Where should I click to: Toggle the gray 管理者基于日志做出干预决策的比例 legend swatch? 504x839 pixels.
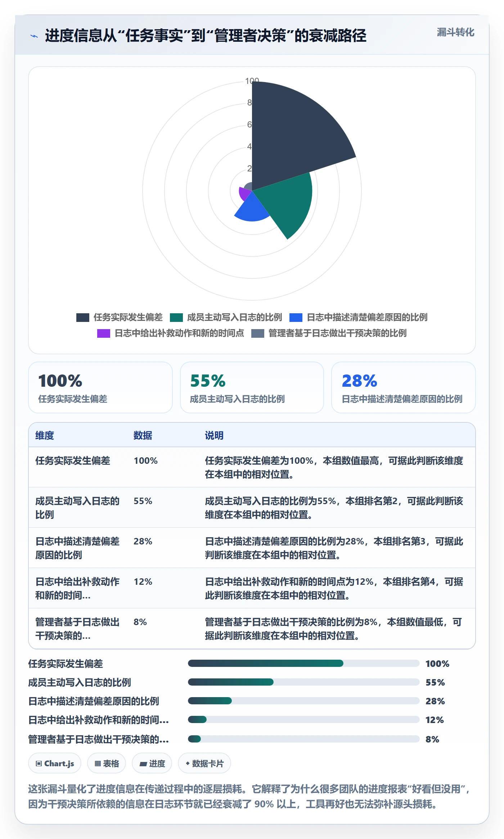point(257,333)
